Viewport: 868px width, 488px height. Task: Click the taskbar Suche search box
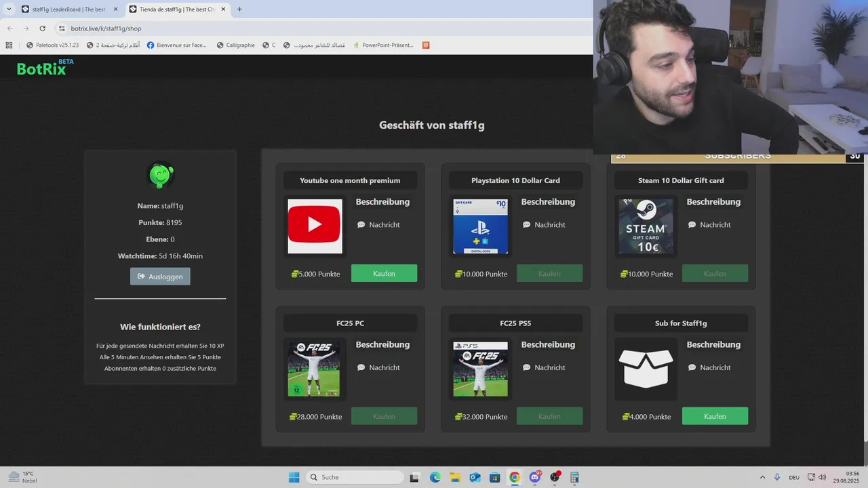tap(355, 477)
